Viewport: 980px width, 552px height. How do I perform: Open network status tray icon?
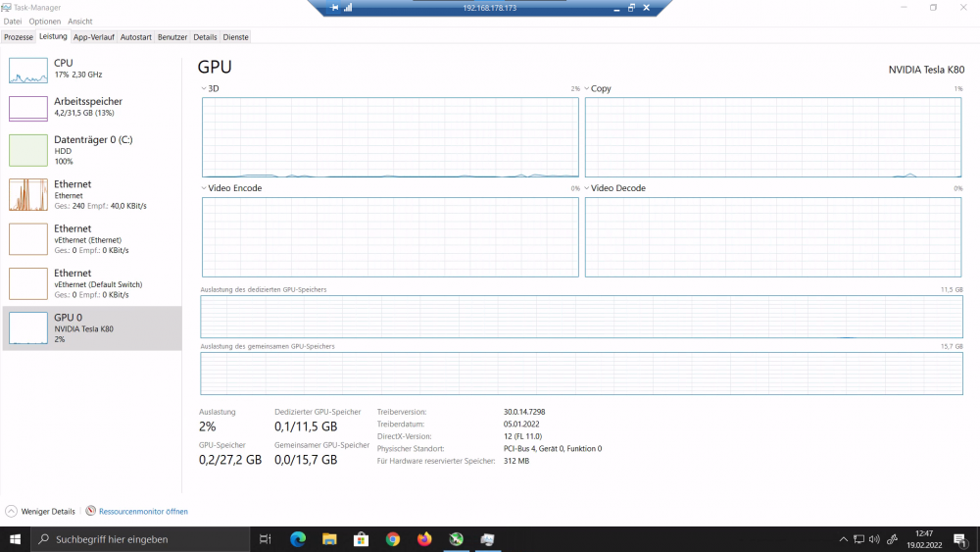point(858,539)
